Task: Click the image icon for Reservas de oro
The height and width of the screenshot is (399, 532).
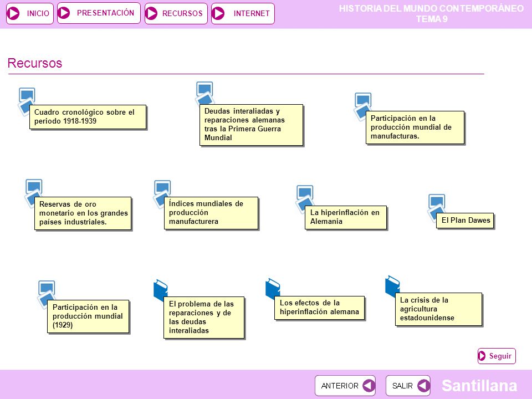Action: coord(33,192)
